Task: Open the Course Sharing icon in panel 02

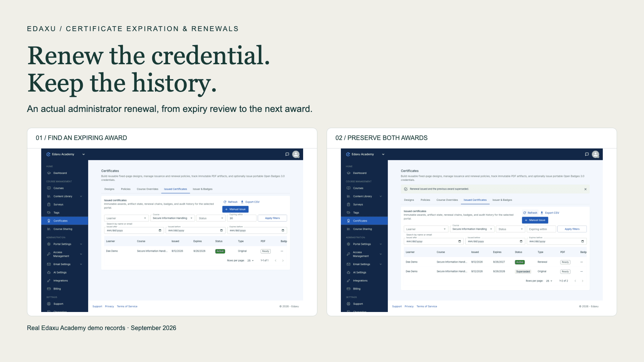Action: 349,229
